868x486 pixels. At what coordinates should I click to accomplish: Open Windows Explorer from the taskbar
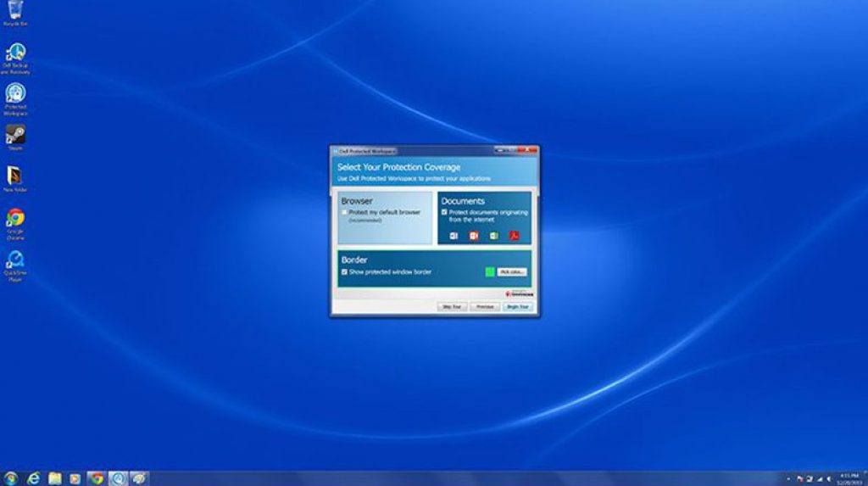click(54, 478)
